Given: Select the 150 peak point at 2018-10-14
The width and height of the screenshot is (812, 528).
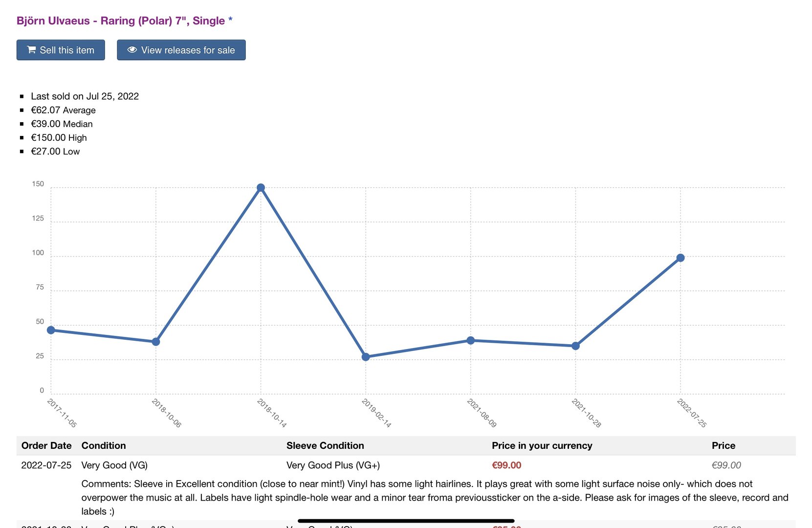Looking at the screenshot, I should click(261, 188).
